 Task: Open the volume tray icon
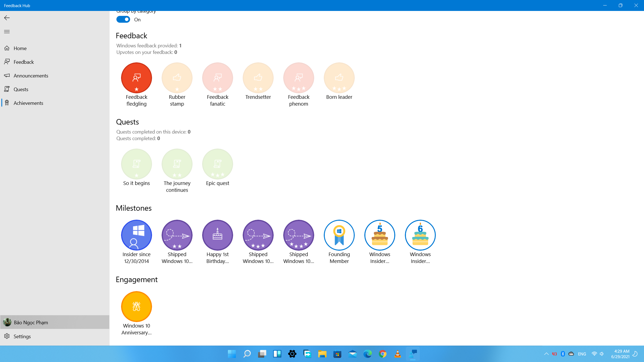coord(602,354)
